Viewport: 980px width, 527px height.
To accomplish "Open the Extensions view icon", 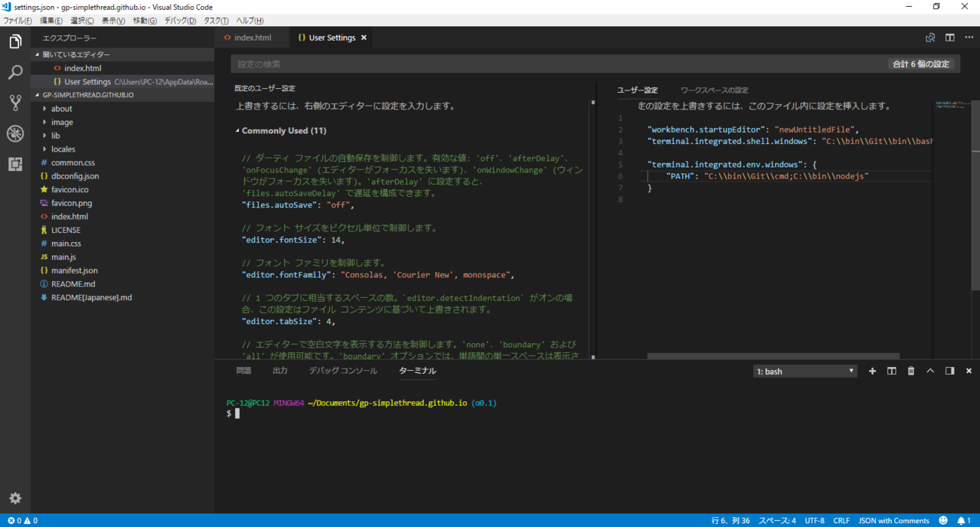I will [x=15, y=164].
